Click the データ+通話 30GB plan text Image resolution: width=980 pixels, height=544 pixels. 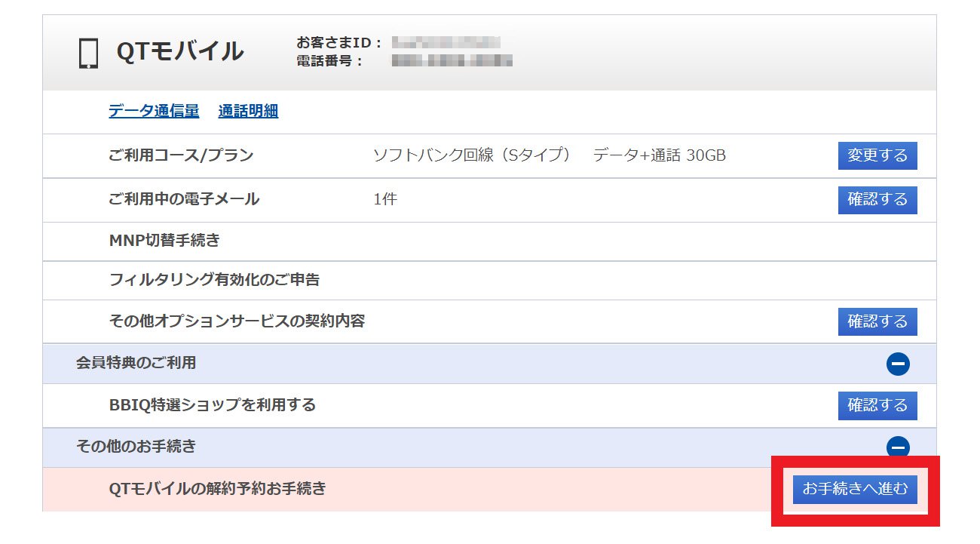[x=659, y=156]
